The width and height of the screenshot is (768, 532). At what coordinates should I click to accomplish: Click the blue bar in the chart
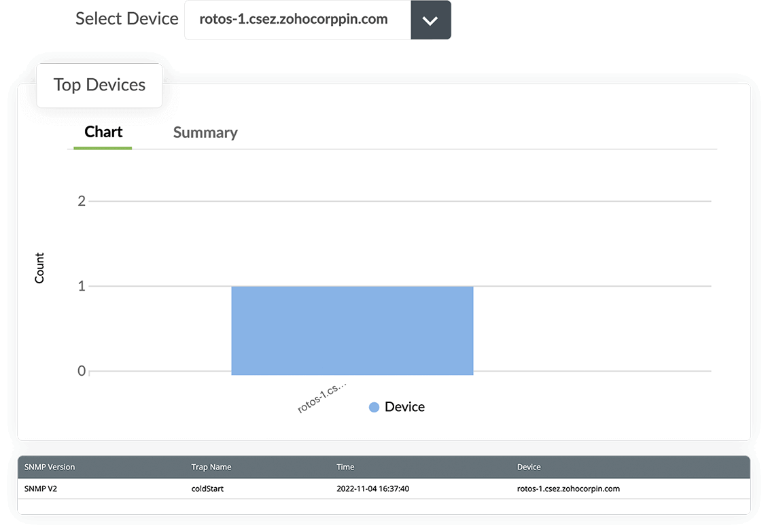pos(352,331)
